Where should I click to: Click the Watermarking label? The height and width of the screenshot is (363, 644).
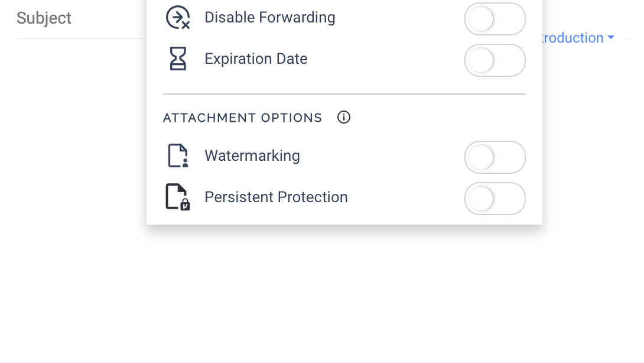pos(252,155)
